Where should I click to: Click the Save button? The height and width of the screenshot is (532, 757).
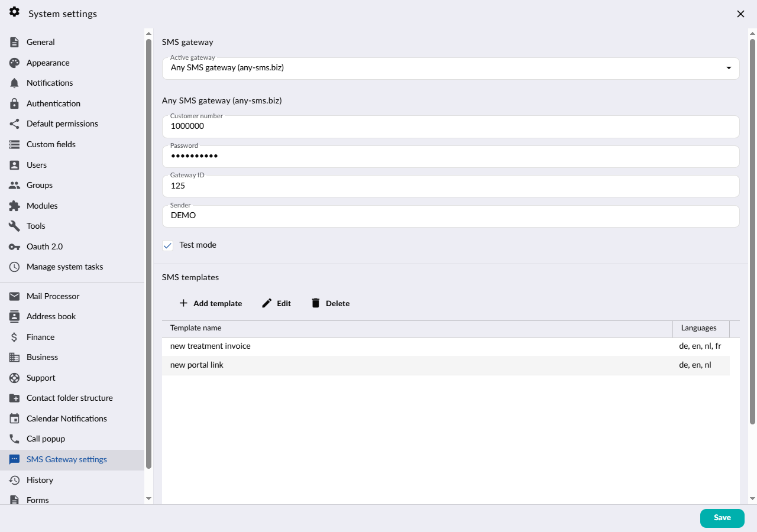tap(722, 518)
